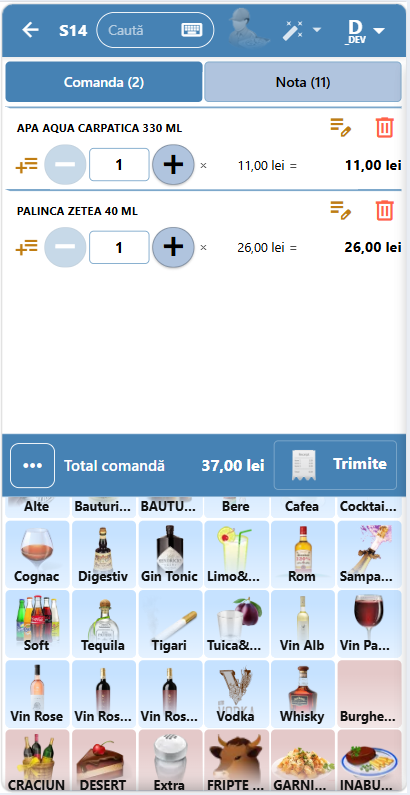
Task: Select the Alte category
Action: click(37, 507)
